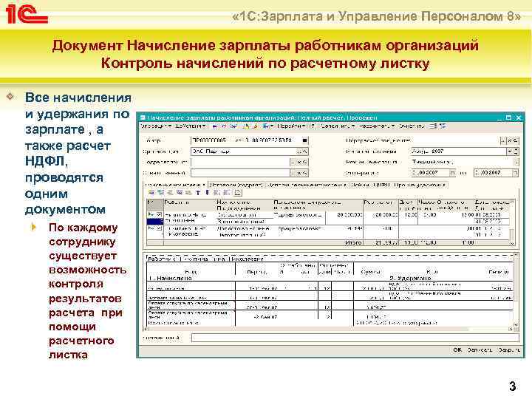Click the Подразделение input field
Viewport: 532px width, 399px height.
241,162
